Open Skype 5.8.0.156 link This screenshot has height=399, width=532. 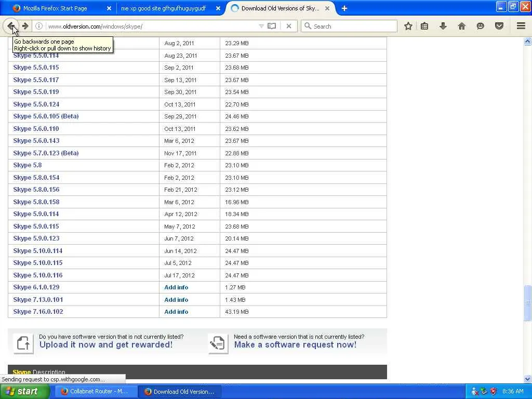36,190
